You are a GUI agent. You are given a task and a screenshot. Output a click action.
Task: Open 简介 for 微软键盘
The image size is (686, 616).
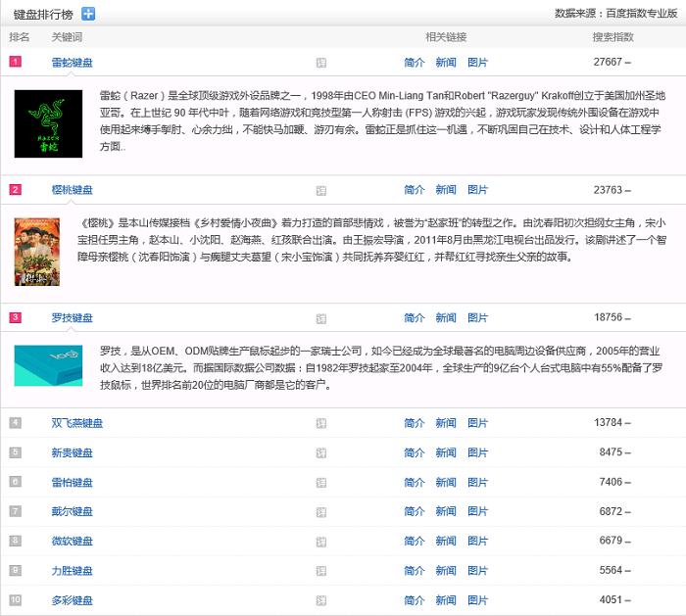pos(414,542)
